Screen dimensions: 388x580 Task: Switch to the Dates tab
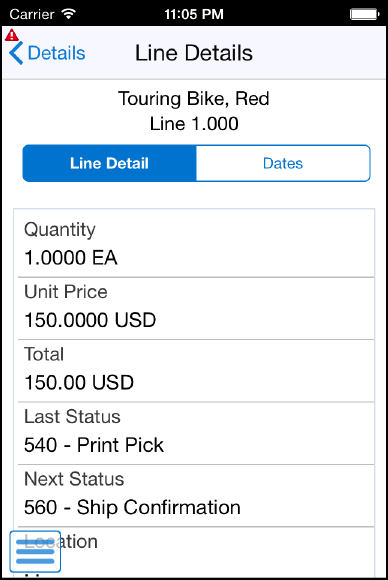tap(283, 163)
